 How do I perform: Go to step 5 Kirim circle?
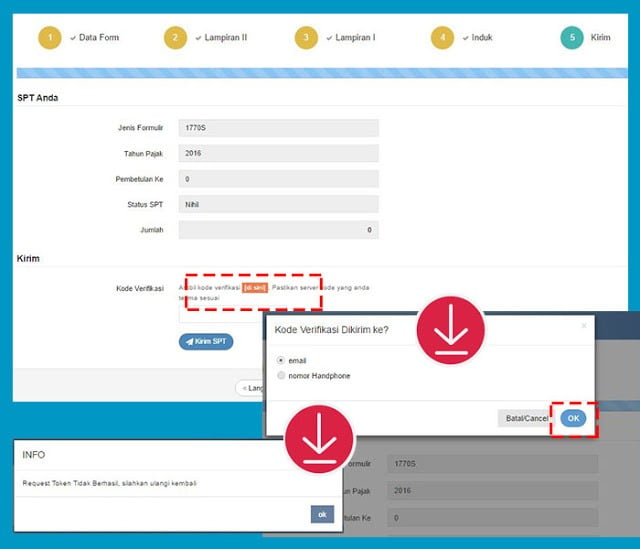572,38
